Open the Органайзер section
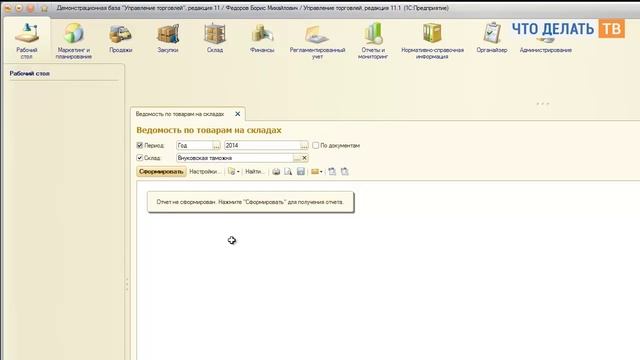 [x=492, y=38]
